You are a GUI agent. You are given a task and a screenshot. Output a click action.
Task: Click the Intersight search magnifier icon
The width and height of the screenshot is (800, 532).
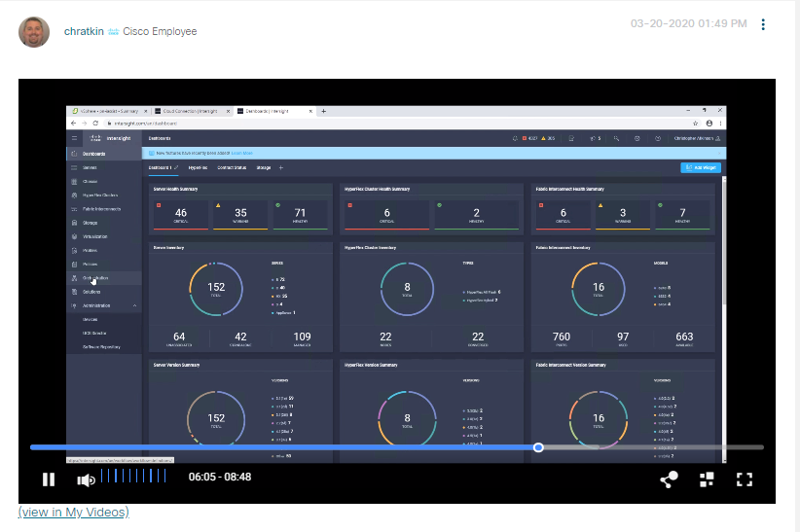click(x=616, y=139)
